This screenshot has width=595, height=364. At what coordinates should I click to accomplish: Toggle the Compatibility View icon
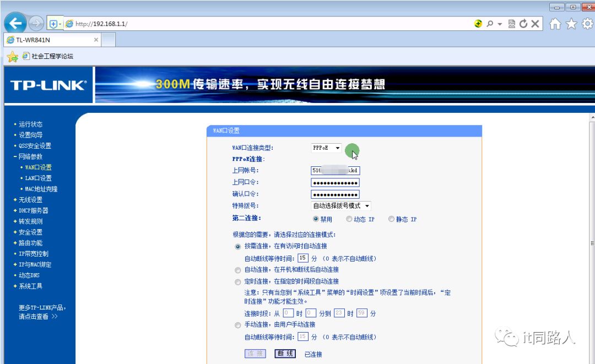[511, 24]
